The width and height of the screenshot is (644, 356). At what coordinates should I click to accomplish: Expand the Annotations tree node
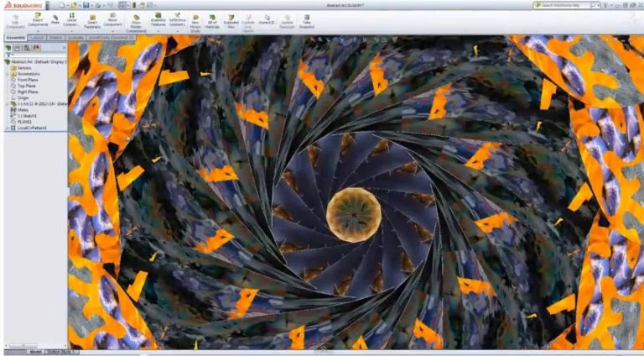(8, 73)
